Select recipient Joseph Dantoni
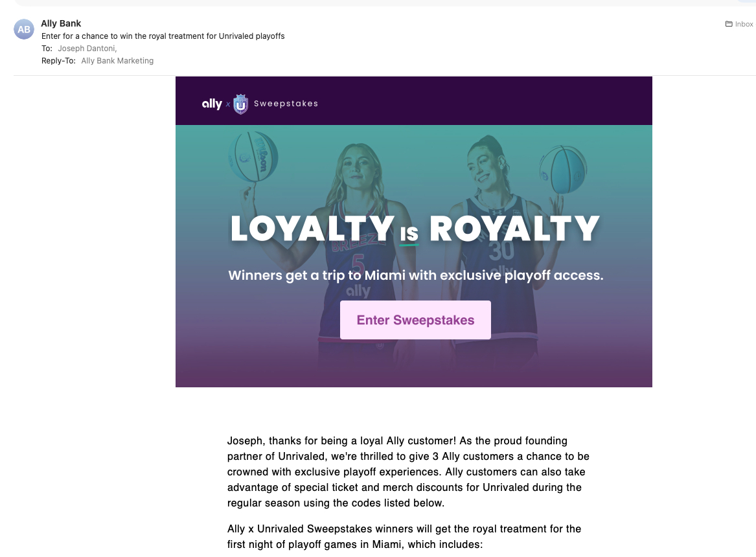Viewport: 756px width, 557px height. click(x=87, y=48)
